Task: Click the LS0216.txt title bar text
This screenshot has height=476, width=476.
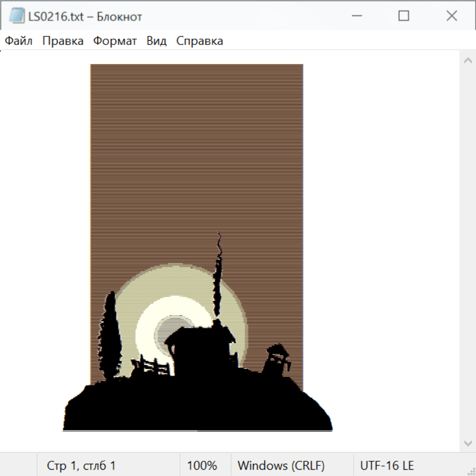Action: [x=85, y=16]
